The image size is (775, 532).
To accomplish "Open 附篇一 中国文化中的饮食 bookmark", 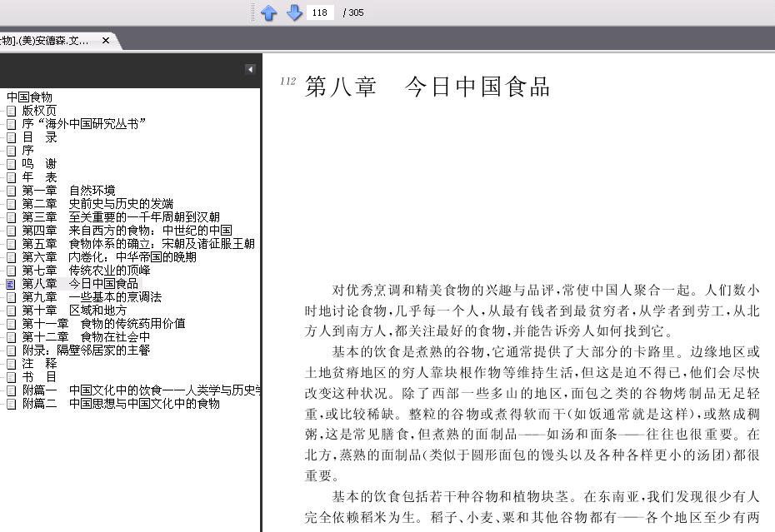I will [x=142, y=390].
